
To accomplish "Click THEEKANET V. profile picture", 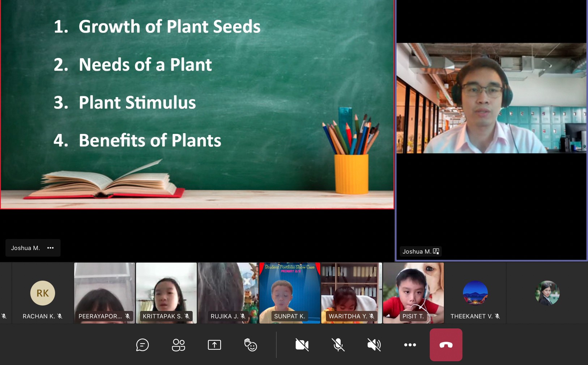I will [475, 293].
